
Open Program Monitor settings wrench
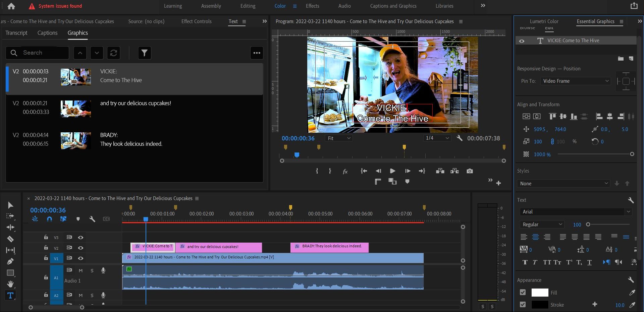[460, 138]
